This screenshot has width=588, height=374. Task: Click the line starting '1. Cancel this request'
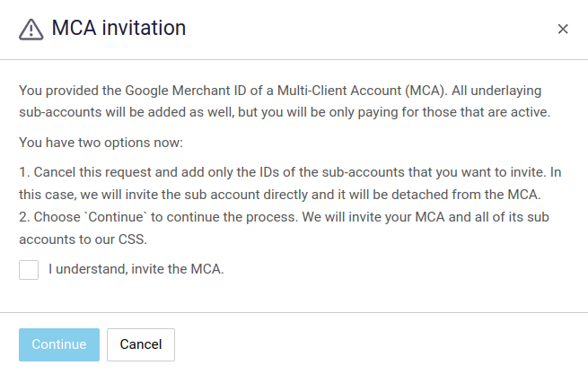click(x=290, y=172)
